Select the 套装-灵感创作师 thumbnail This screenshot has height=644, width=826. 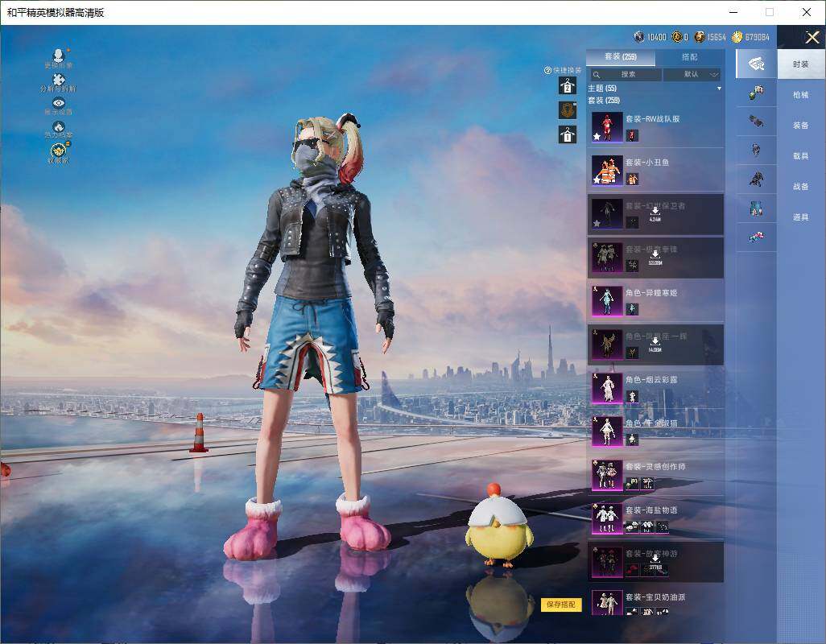607,475
